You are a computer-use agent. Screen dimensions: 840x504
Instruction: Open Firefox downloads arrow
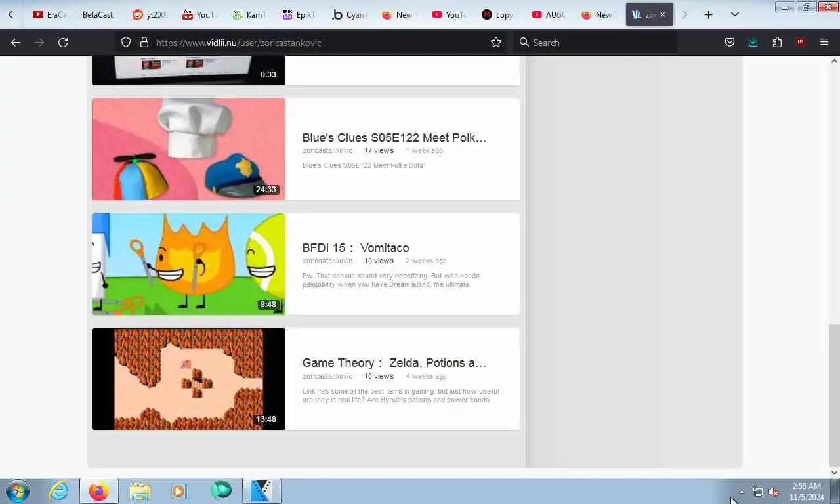point(753,42)
